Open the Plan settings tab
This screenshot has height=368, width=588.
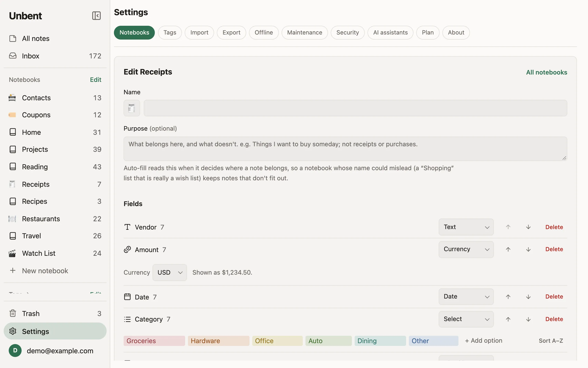[428, 33]
